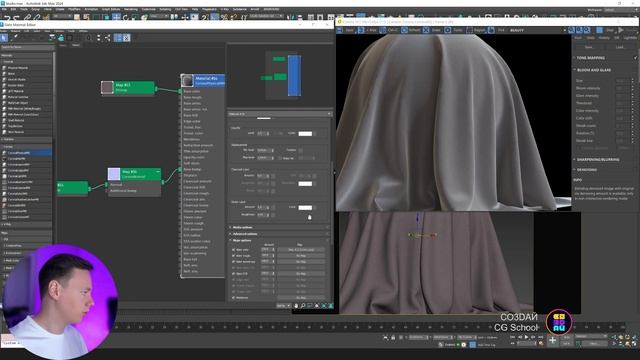
Task: Click the ToMax icon in Corona frame buffer
Action: tap(361, 30)
